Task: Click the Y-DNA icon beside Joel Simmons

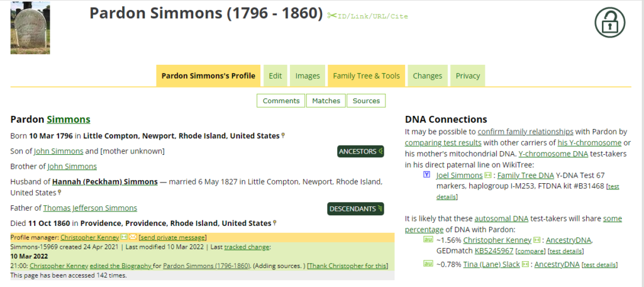Action: (x=426, y=175)
